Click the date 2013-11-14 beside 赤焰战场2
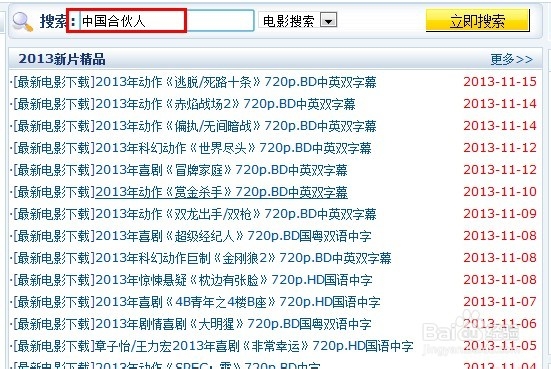Screen dimensions: 551x369 click(x=500, y=104)
